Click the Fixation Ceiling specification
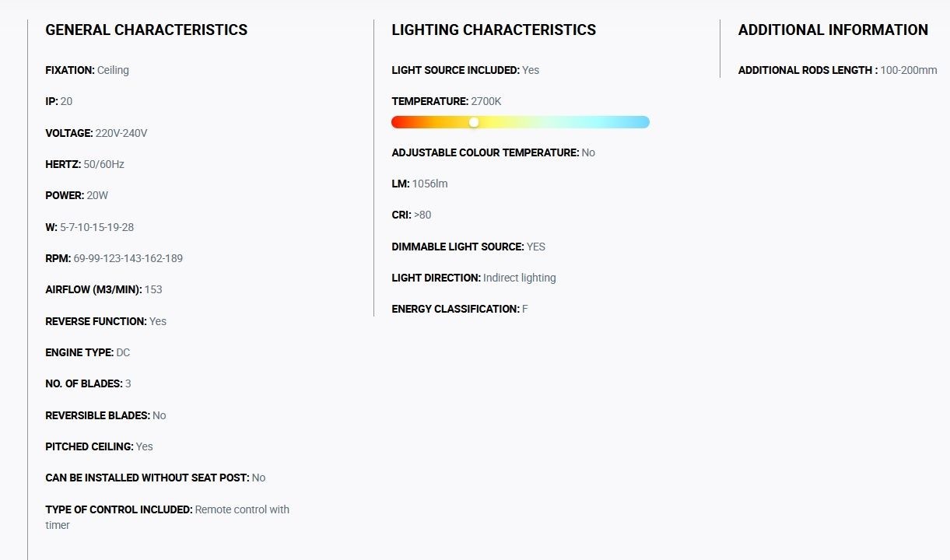 tap(87, 70)
